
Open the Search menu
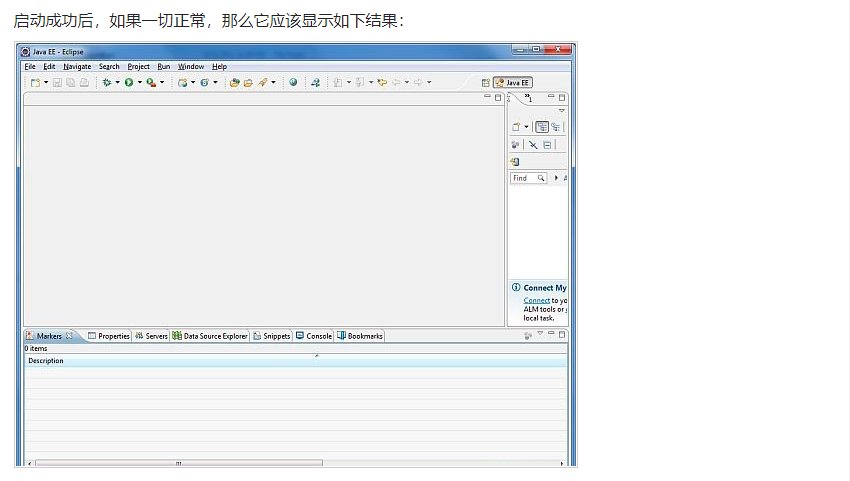109,67
